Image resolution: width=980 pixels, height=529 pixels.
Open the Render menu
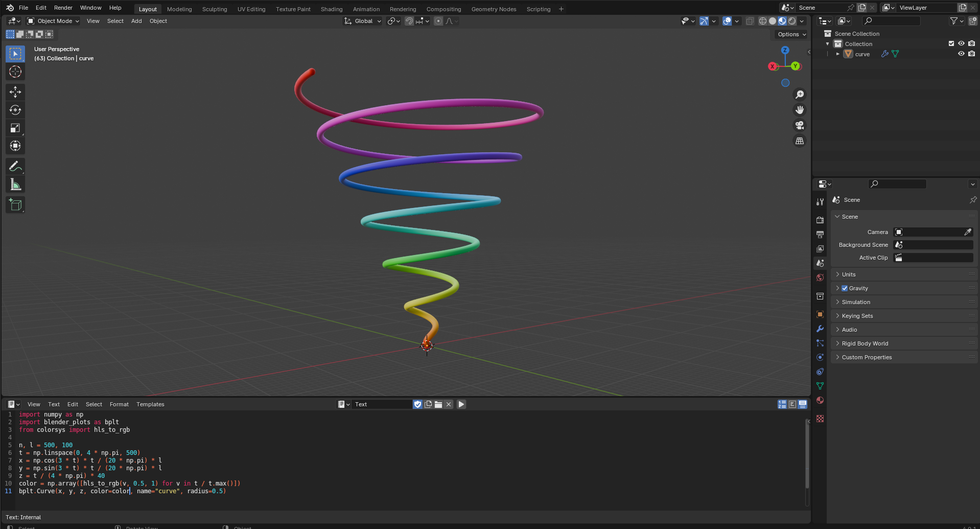tap(63, 8)
